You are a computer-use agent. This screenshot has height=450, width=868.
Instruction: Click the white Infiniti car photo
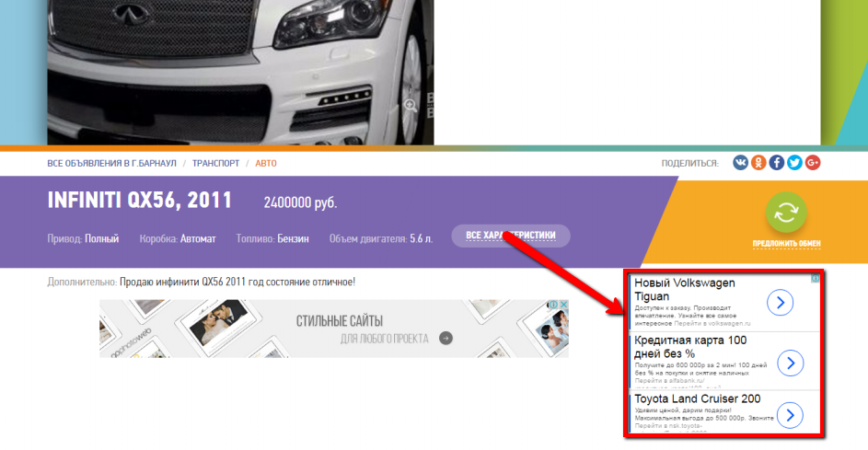click(240, 72)
